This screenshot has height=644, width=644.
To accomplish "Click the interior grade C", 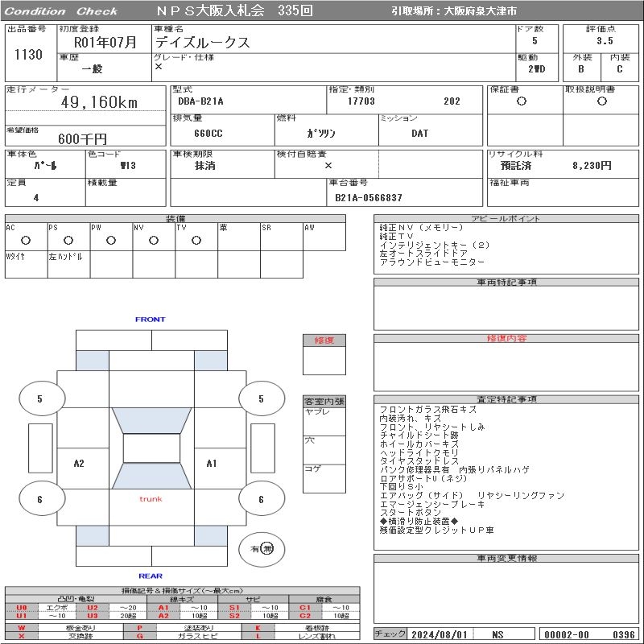I will pyautogui.click(x=620, y=69).
